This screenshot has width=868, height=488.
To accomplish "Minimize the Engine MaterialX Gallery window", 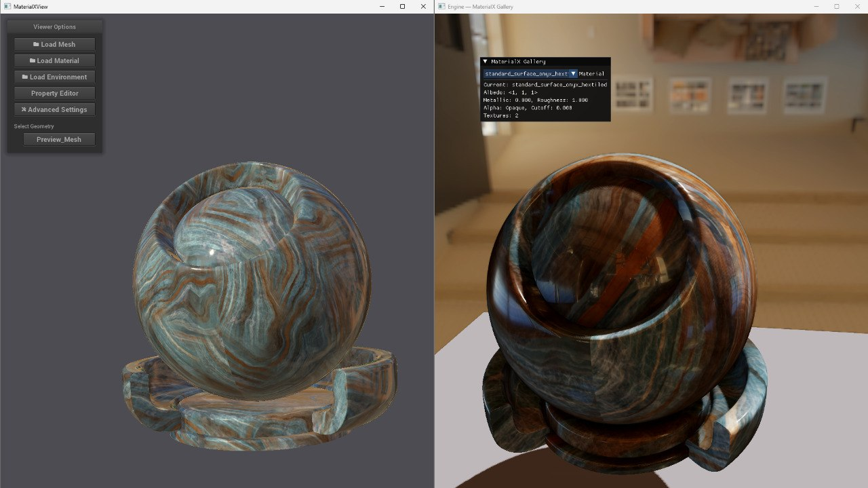I will pos(816,6).
